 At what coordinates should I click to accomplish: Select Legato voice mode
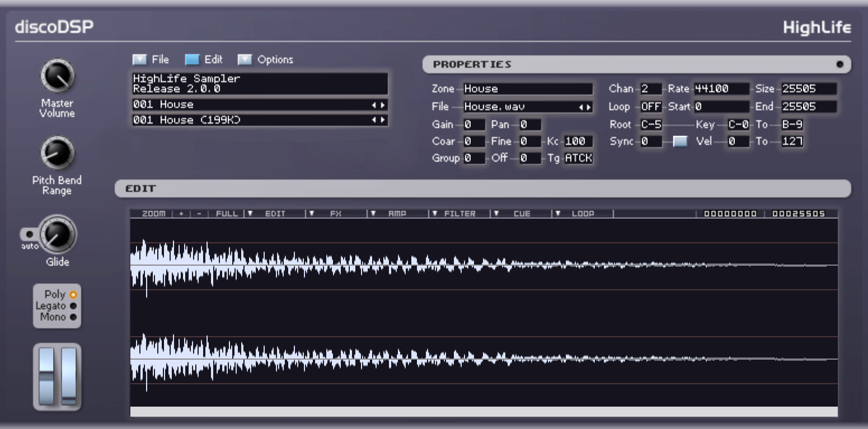click(73, 306)
